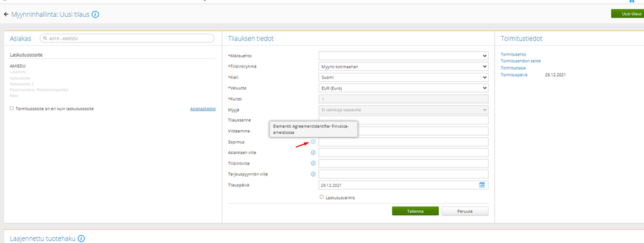
Task: Click the Tilauspäivä date field
Action: [x=404, y=185]
